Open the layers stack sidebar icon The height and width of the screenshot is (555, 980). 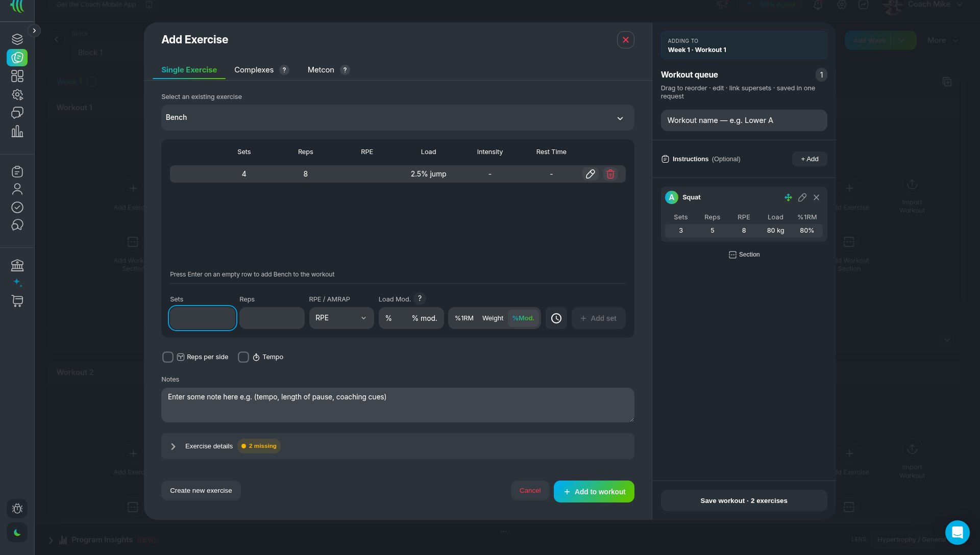tap(17, 39)
